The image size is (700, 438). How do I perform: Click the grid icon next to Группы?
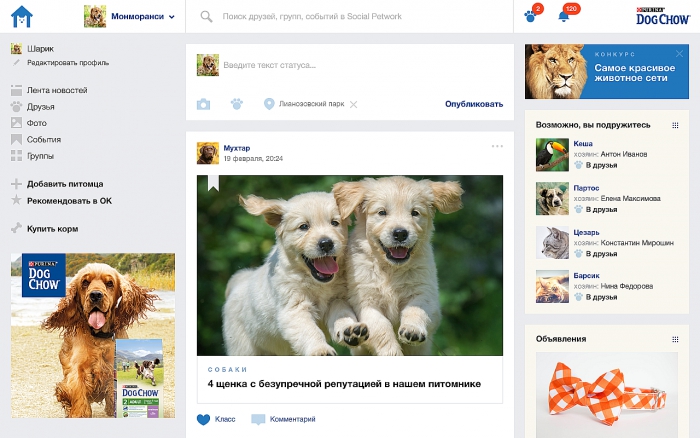tap(17, 156)
